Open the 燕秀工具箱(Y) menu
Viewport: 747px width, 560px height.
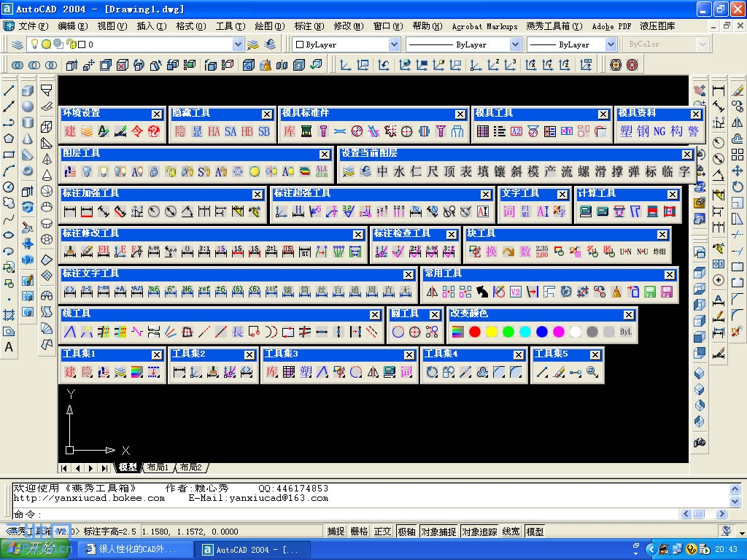click(554, 26)
